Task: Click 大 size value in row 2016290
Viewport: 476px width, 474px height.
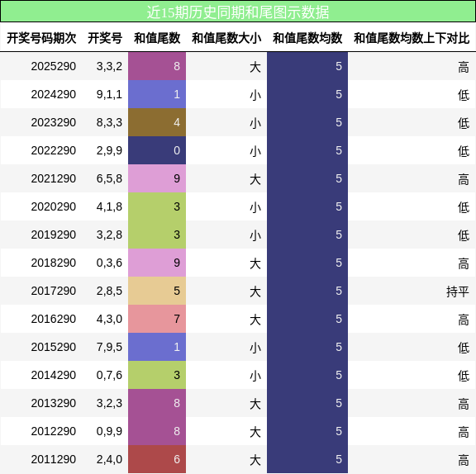Action: point(255,320)
